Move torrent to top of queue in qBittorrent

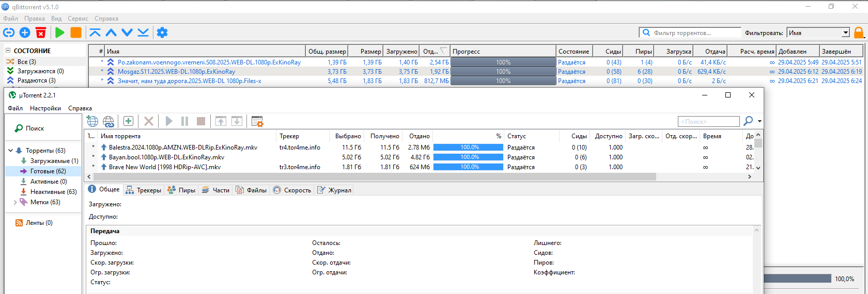95,32
